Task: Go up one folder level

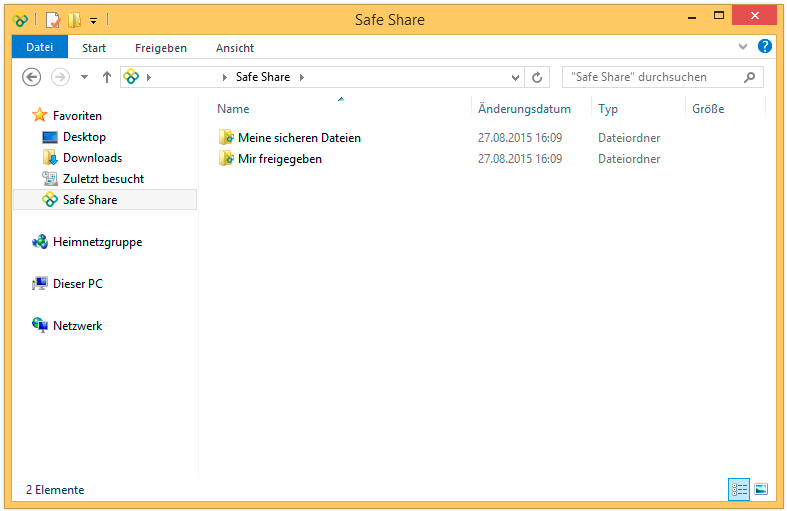Action: [x=106, y=77]
